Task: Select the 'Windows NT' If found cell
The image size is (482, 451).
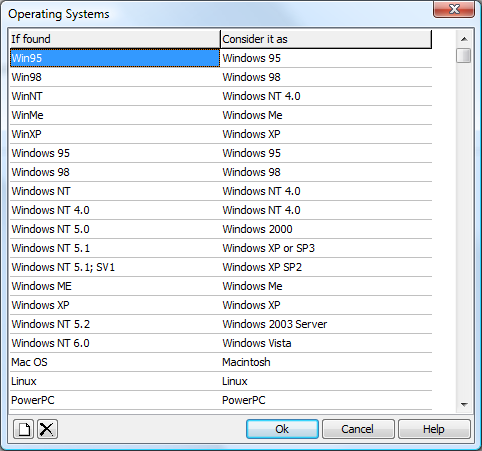Action: point(115,191)
